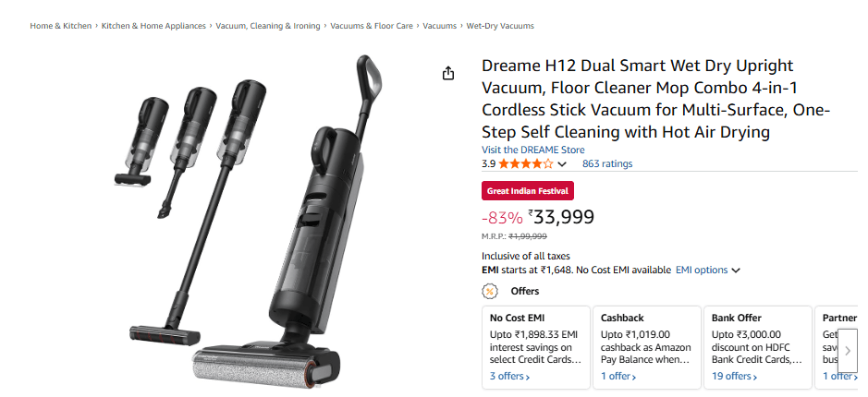Click the Vacuums breadcrumb link

coord(440,26)
